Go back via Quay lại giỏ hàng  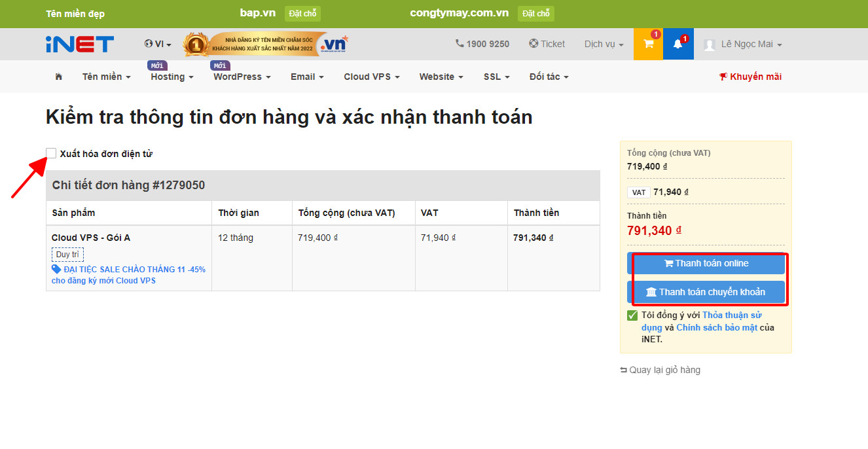660,370
